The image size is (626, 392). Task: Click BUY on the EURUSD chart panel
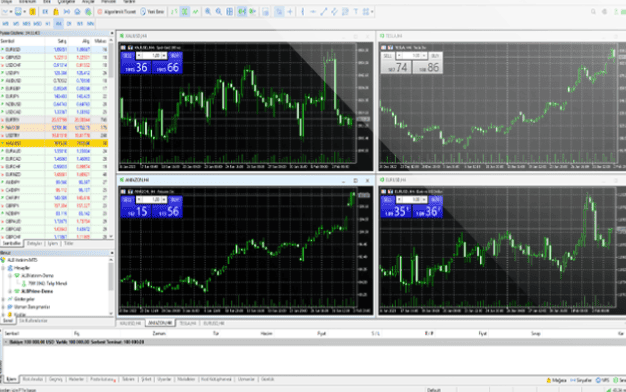pos(436,199)
